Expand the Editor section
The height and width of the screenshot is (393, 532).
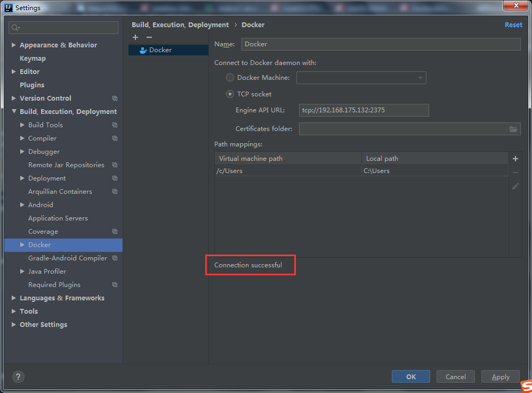pyautogui.click(x=13, y=71)
